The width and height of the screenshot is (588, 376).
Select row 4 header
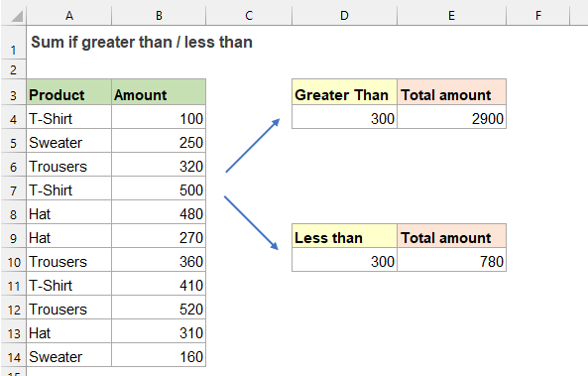14,117
